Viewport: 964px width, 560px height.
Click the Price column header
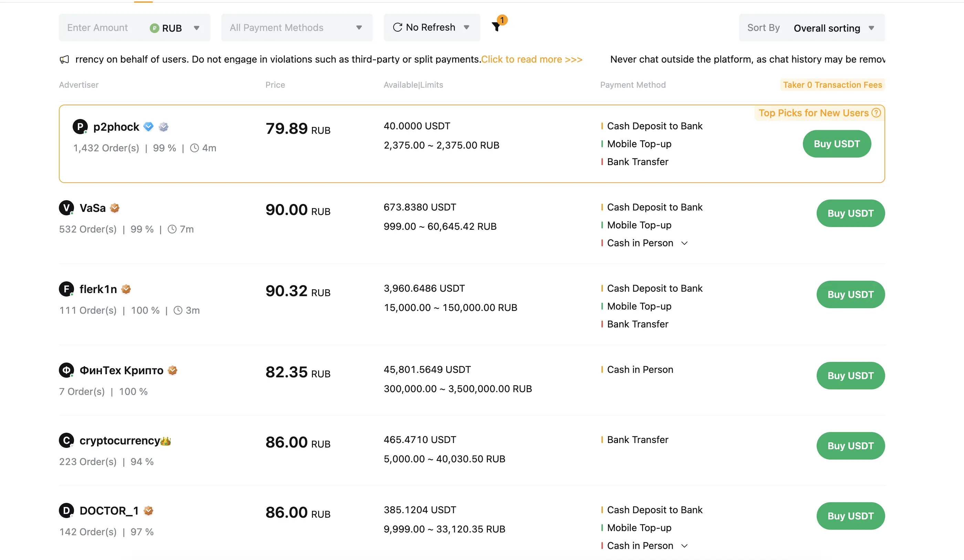(275, 85)
